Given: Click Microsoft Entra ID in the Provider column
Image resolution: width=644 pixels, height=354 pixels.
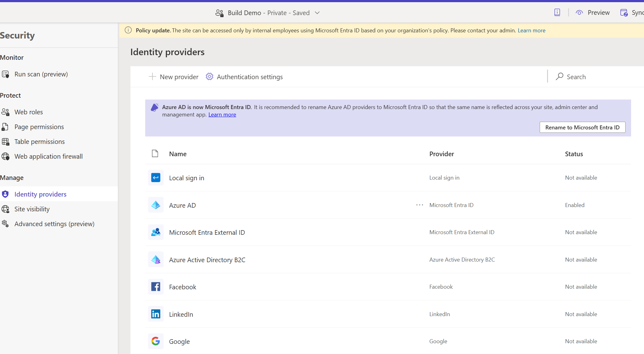Looking at the screenshot, I should coord(451,205).
